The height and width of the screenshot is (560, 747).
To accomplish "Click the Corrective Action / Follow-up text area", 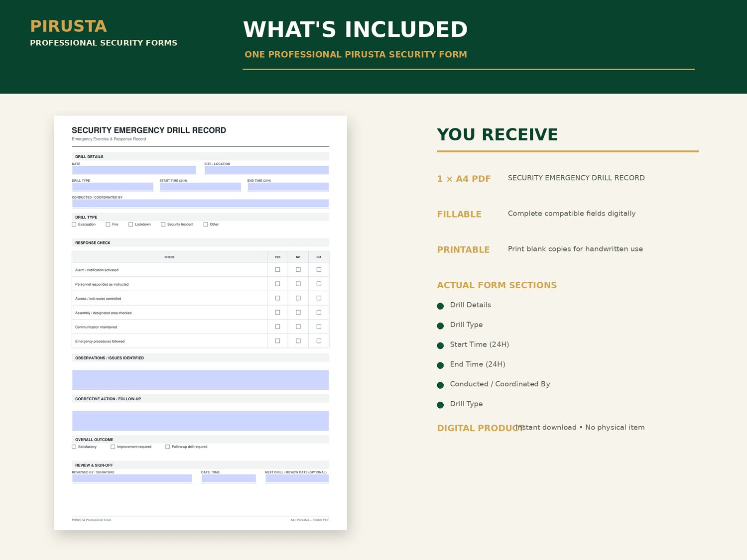I will click(200, 421).
